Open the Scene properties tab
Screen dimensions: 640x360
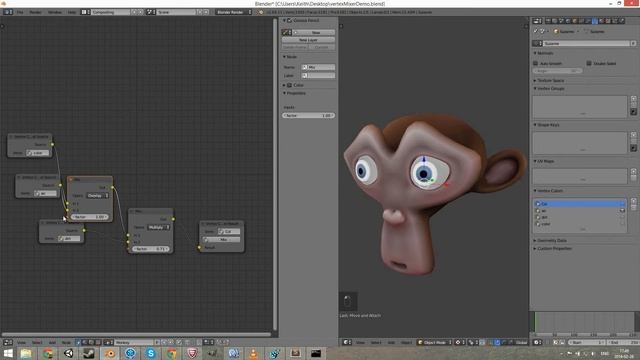click(x=562, y=20)
